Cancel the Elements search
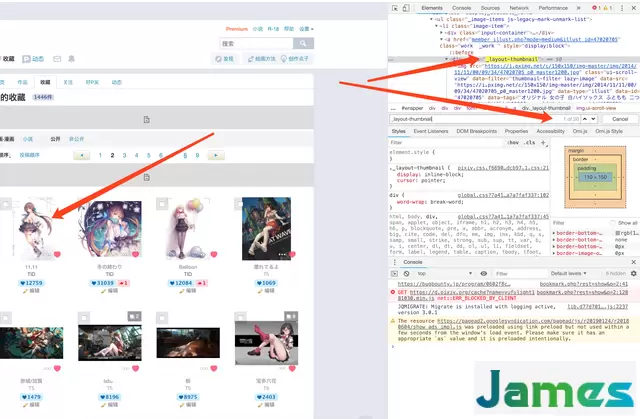640x419 pixels. point(620,119)
